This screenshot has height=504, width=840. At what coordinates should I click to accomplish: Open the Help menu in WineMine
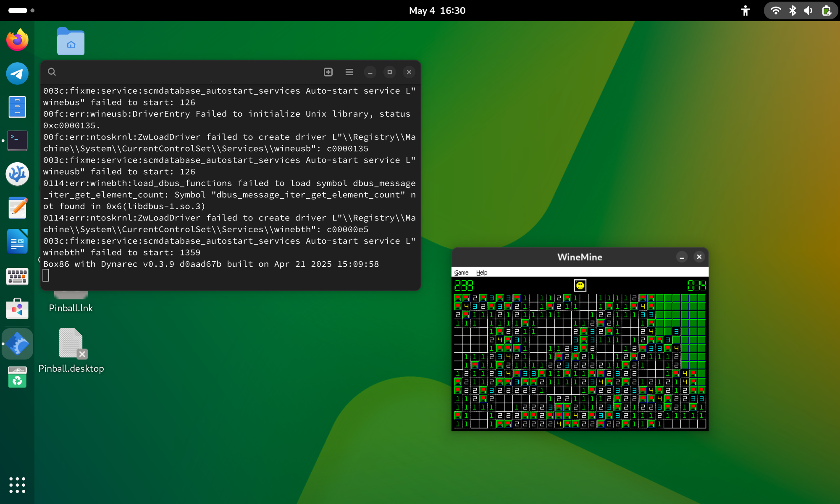(x=482, y=273)
